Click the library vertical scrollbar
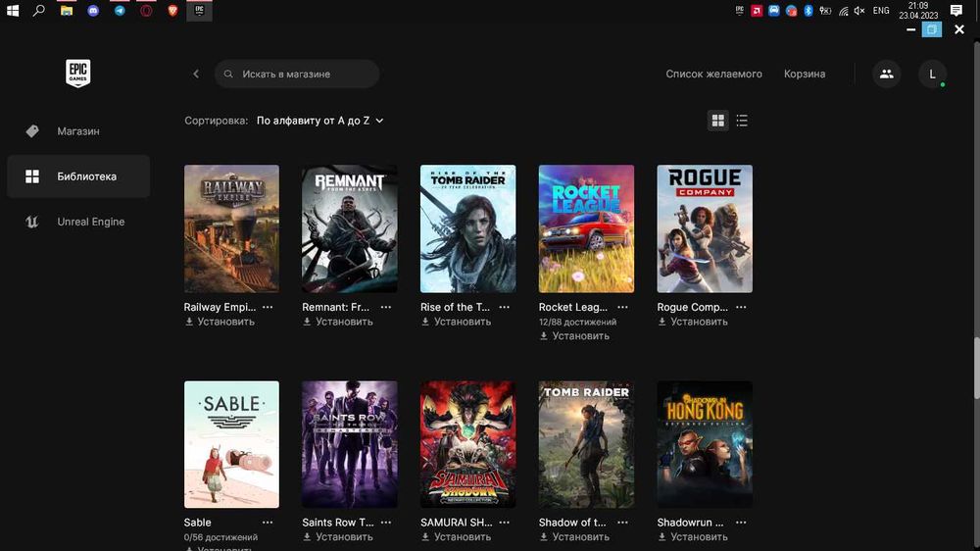Image resolution: width=980 pixels, height=551 pixels. pyautogui.click(x=976, y=368)
